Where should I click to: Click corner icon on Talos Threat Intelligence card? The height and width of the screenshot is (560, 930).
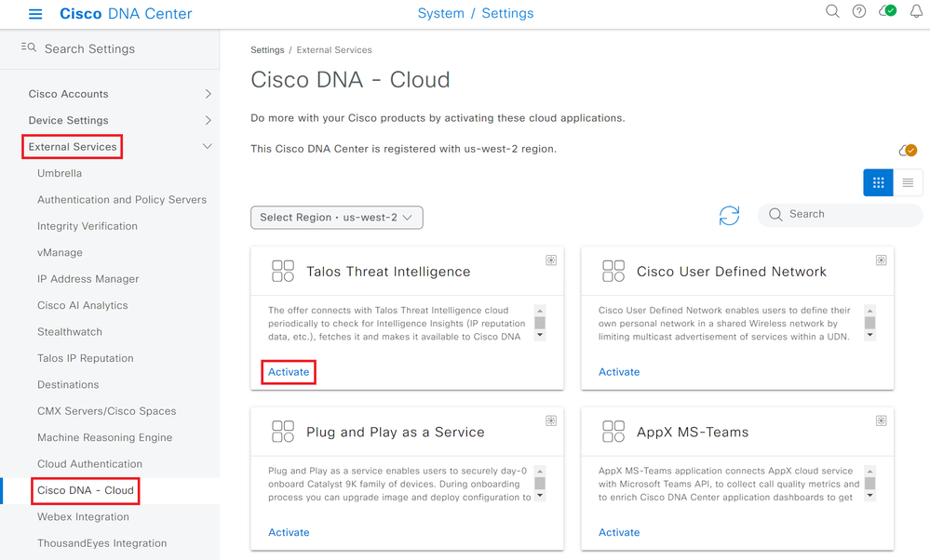click(x=551, y=260)
